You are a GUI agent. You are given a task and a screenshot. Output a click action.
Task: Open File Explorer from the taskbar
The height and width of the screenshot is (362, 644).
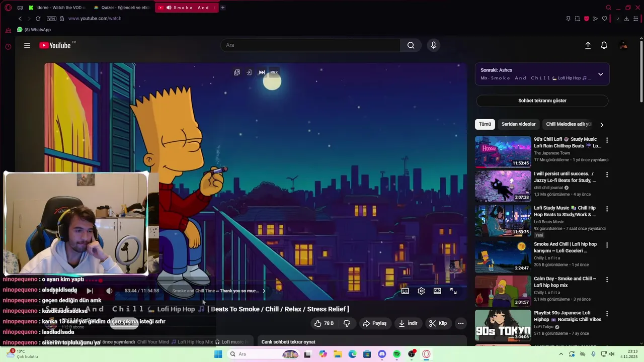click(x=338, y=354)
